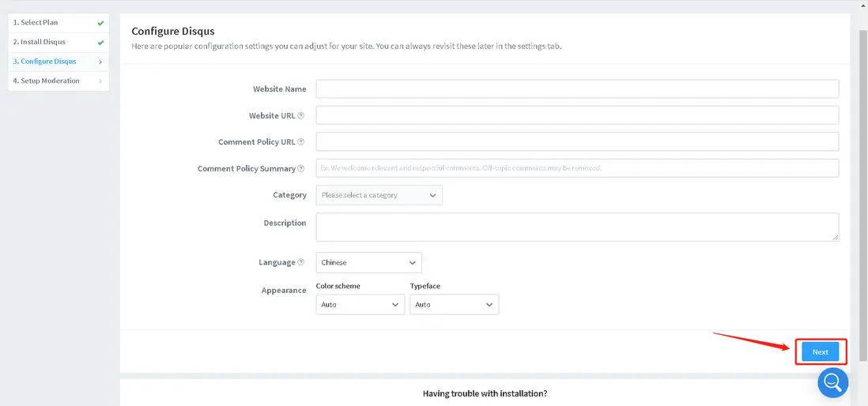The height and width of the screenshot is (406, 868).
Task: Open the Typeface dropdown
Action: [x=454, y=304]
